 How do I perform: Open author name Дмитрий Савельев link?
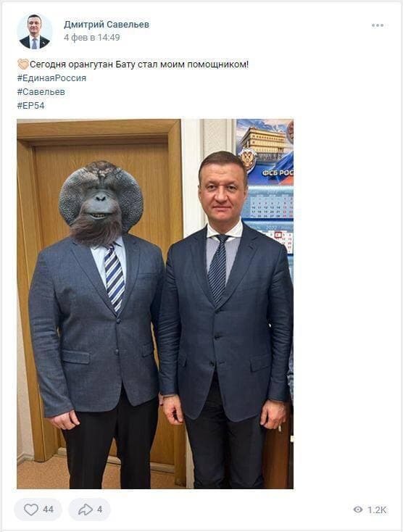(107, 25)
